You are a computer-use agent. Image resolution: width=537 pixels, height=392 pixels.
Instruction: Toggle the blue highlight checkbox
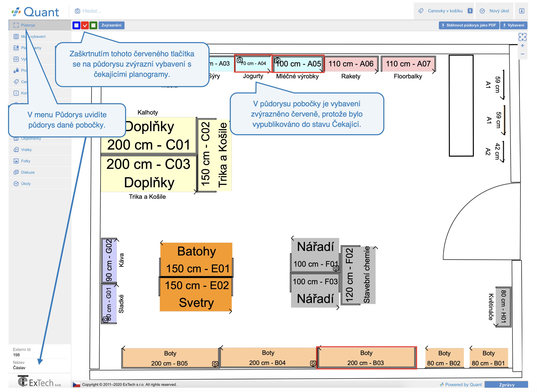pyautogui.click(x=76, y=25)
